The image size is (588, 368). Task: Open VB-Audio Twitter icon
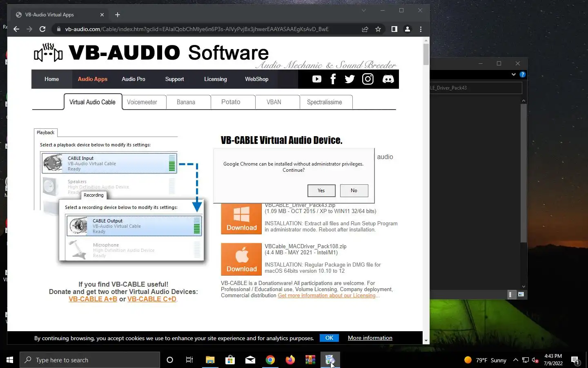(350, 79)
